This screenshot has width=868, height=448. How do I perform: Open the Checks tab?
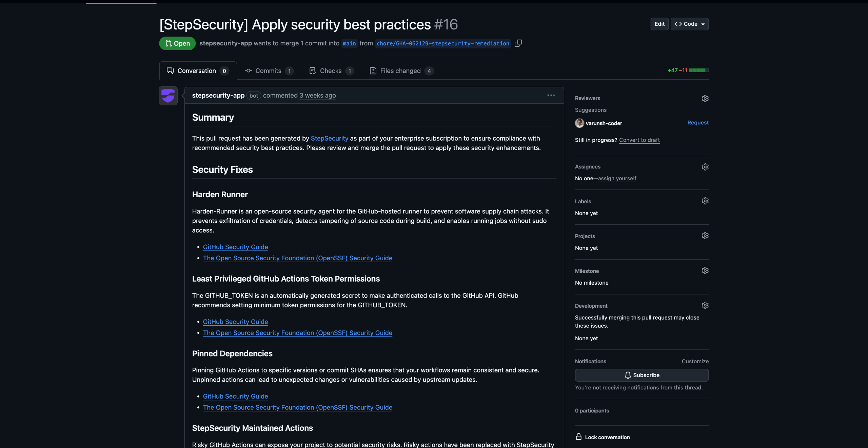tap(331, 70)
